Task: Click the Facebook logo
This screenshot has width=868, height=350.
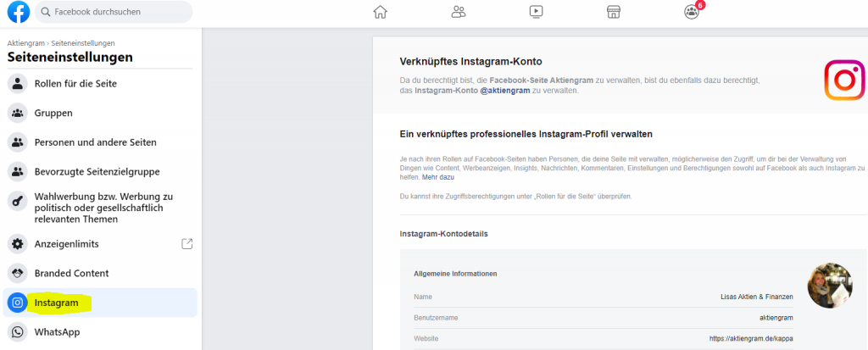Action: click(19, 12)
